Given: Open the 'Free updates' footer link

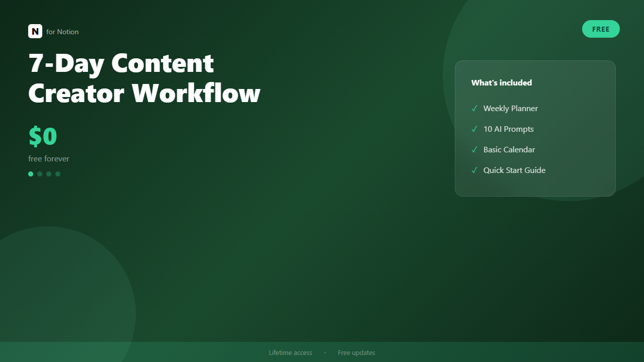Looking at the screenshot, I should coord(356,352).
